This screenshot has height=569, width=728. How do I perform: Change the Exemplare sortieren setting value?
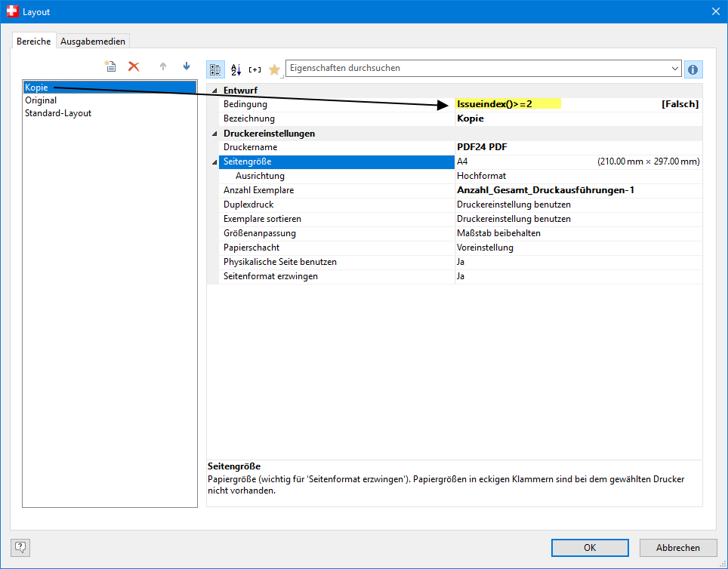(x=514, y=219)
